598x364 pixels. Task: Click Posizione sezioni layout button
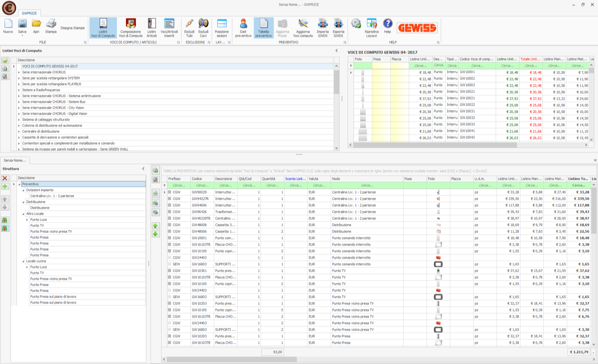[x=222, y=28]
